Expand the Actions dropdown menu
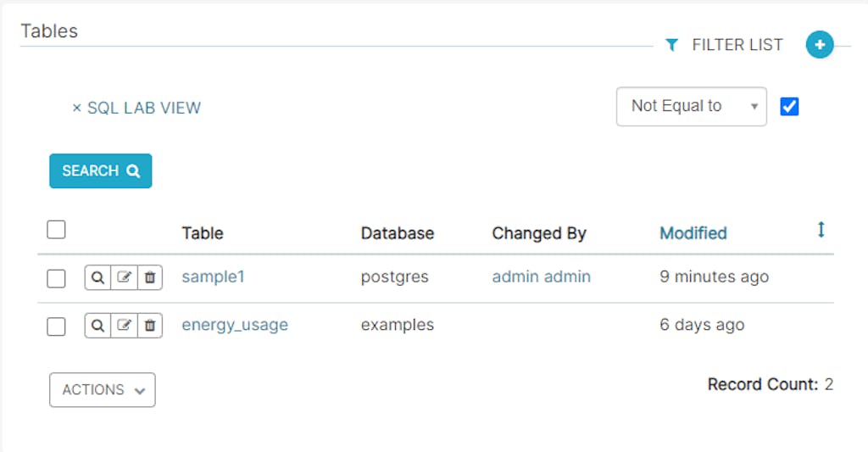Image resolution: width=868 pixels, height=452 pixels. 103,390
